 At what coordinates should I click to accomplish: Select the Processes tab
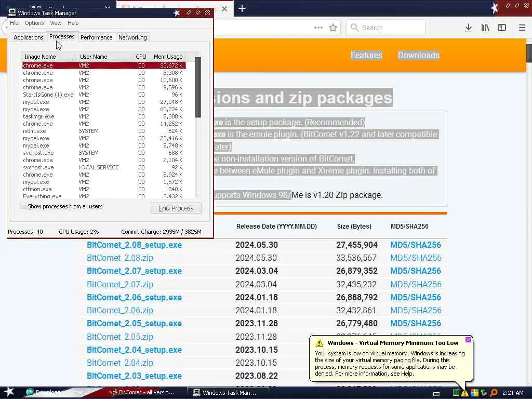(x=62, y=36)
